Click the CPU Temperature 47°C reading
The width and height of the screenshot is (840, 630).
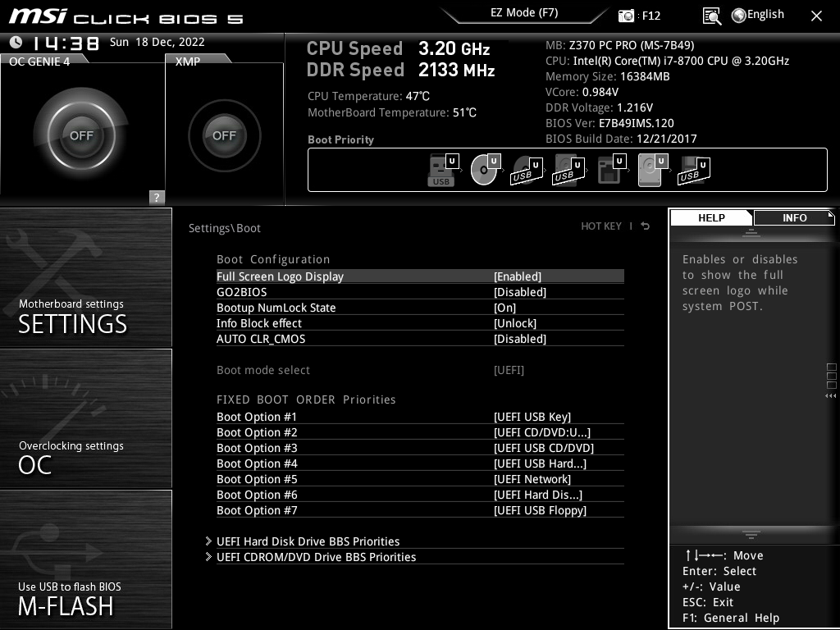point(368,96)
